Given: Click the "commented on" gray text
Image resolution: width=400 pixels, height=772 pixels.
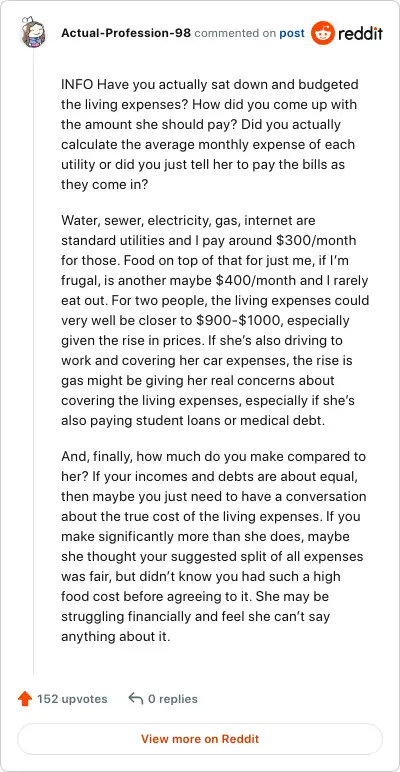Looking at the screenshot, I should click(x=235, y=33).
